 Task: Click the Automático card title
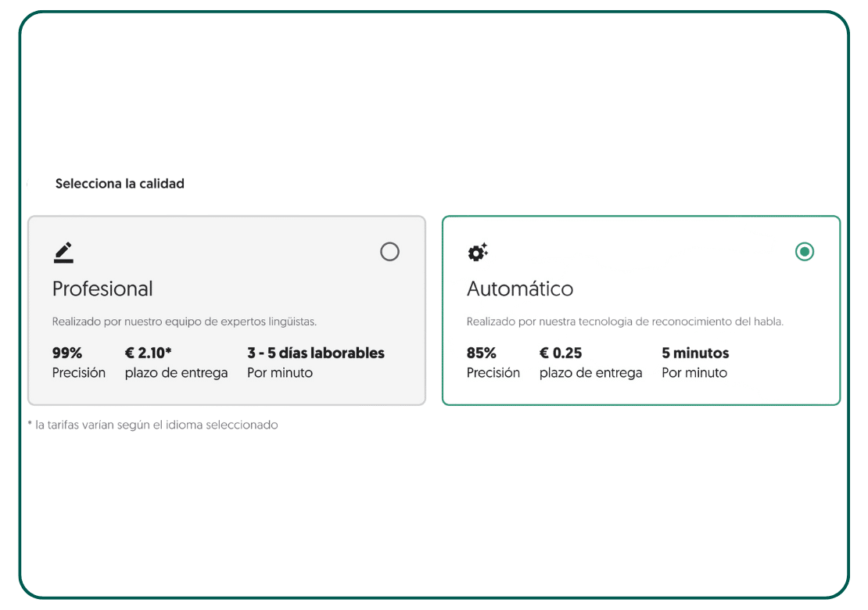point(520,289)
